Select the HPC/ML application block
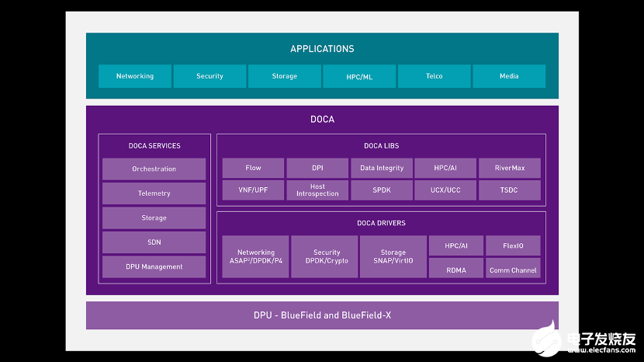Viewport: 644px width, 362px height. 359,76
